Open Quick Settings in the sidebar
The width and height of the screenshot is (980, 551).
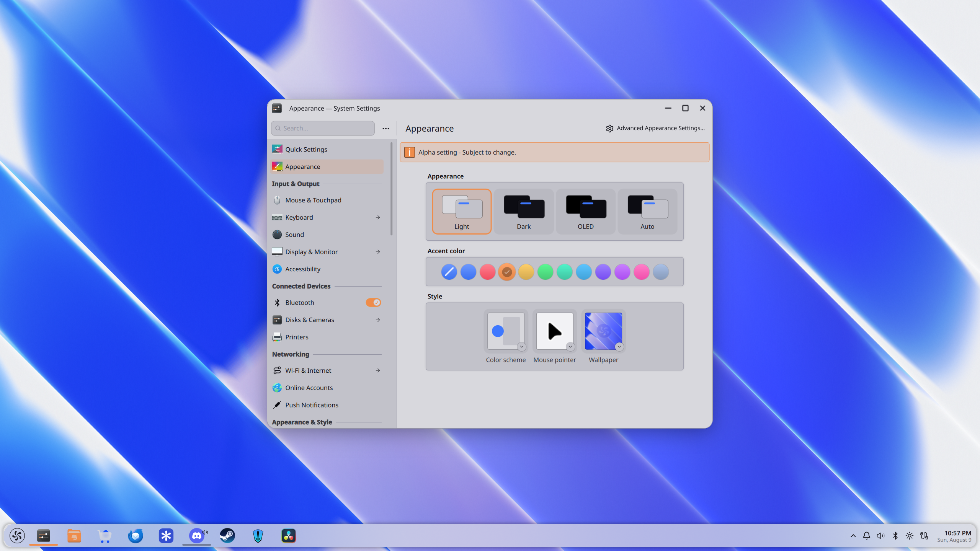[x=327, y=149]
